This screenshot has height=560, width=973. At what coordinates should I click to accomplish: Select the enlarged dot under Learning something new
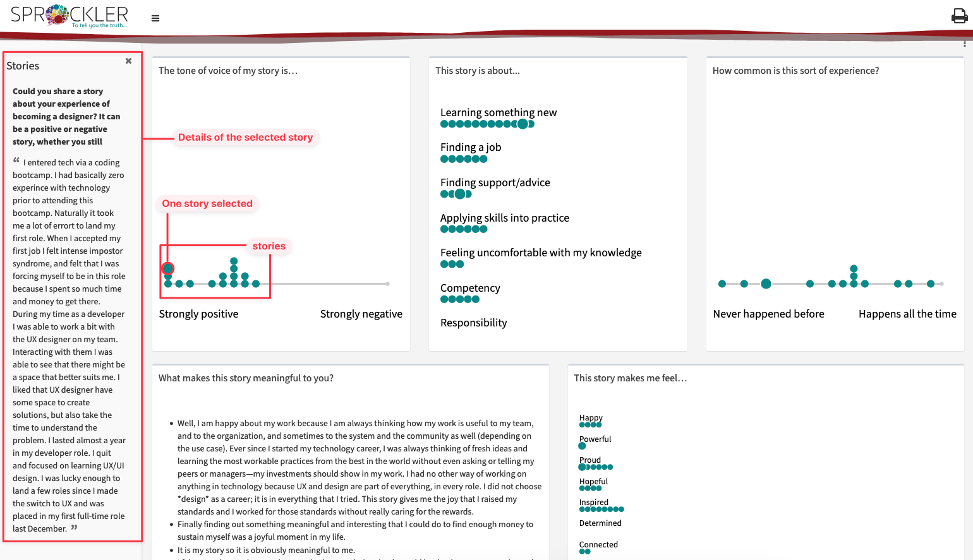(523, 124)
